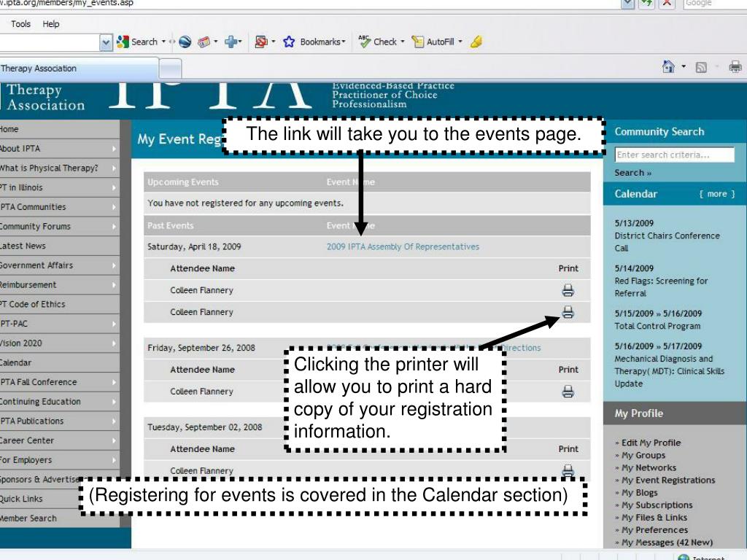Image resolution: width=747 pixels, height=560 pixels.
Task: Click the Community Search criteria input field
Action: point(674,155)
